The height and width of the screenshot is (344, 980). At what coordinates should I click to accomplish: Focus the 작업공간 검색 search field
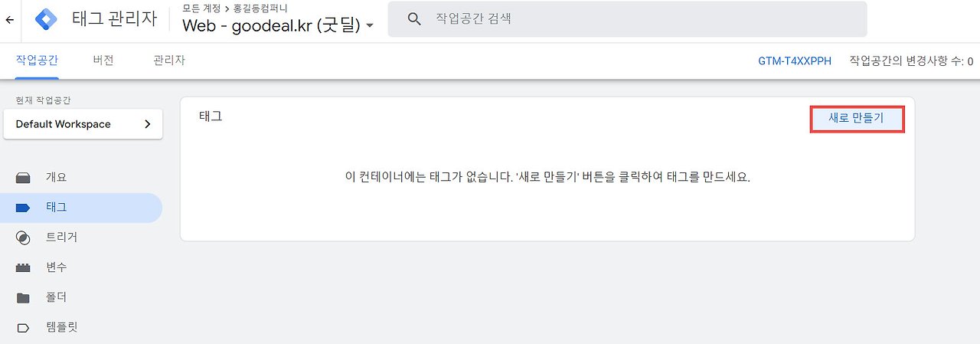[x=627, y=19]
